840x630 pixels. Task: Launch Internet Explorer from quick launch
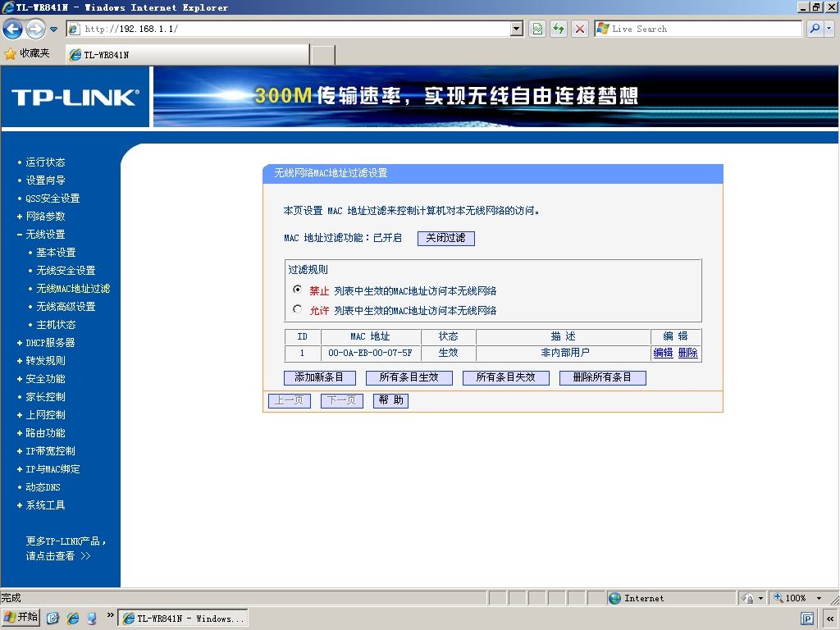[72, 619]
